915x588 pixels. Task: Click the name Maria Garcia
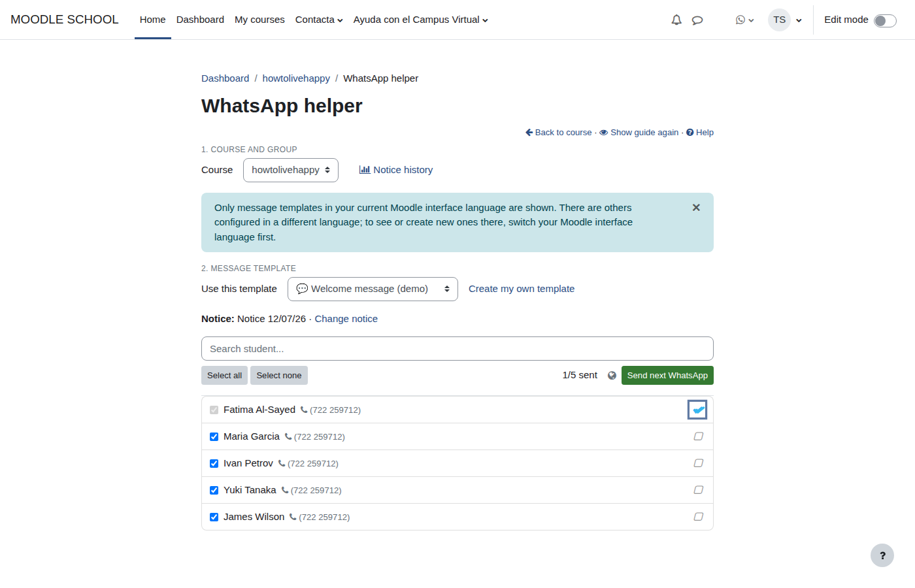(x=252, y=436)
